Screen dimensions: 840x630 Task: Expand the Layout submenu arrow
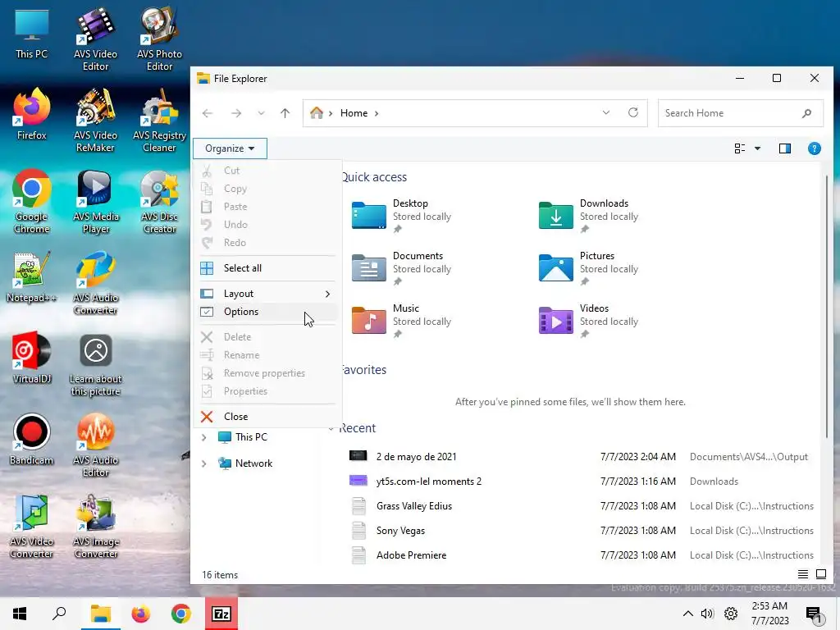327,294
